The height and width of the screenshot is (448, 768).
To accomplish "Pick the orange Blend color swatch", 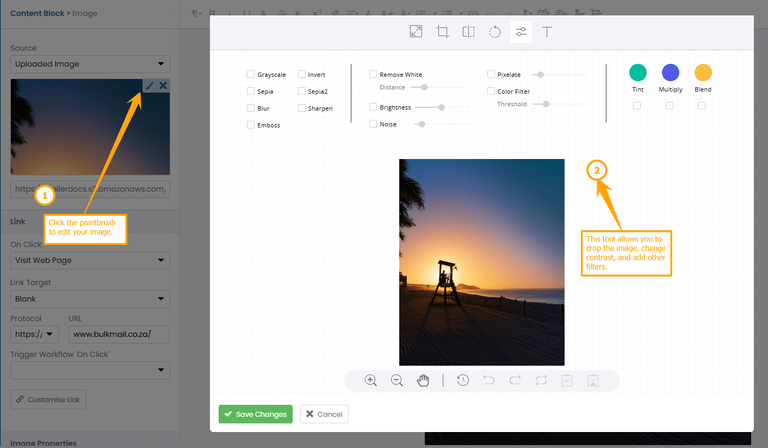I will click(x=703, y=72).
